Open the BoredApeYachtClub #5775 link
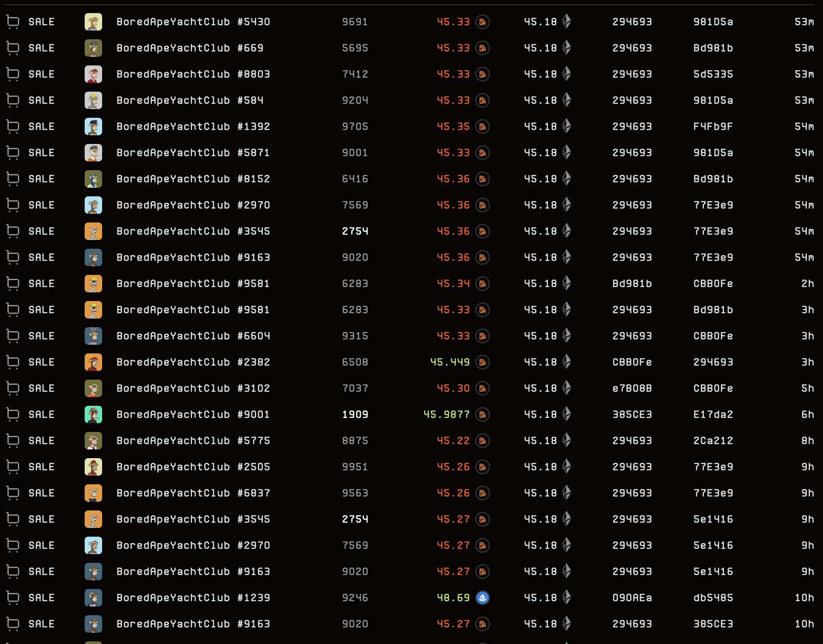This screenshot has height=644, width=823. [193, 441]
